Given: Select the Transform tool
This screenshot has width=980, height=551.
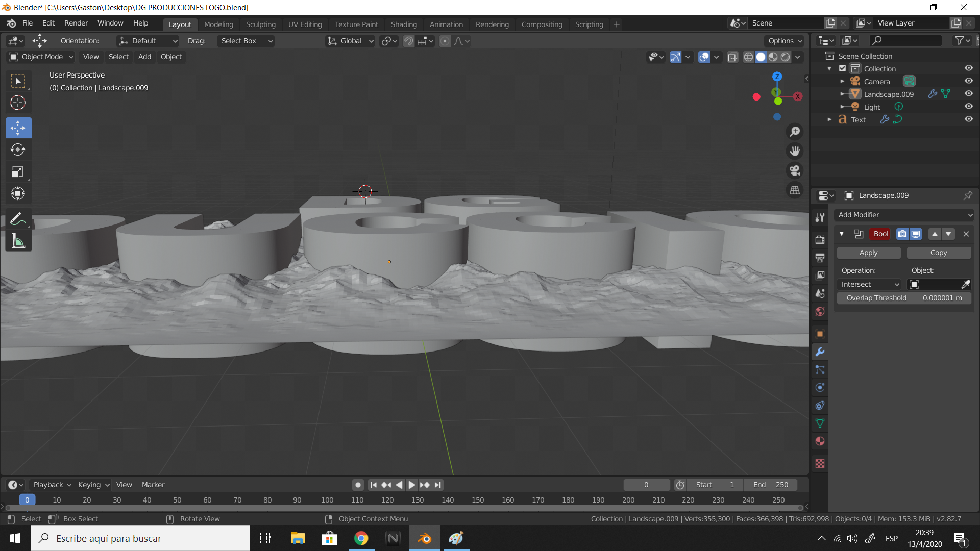Looking at the screenshot, I should point(18,194).
